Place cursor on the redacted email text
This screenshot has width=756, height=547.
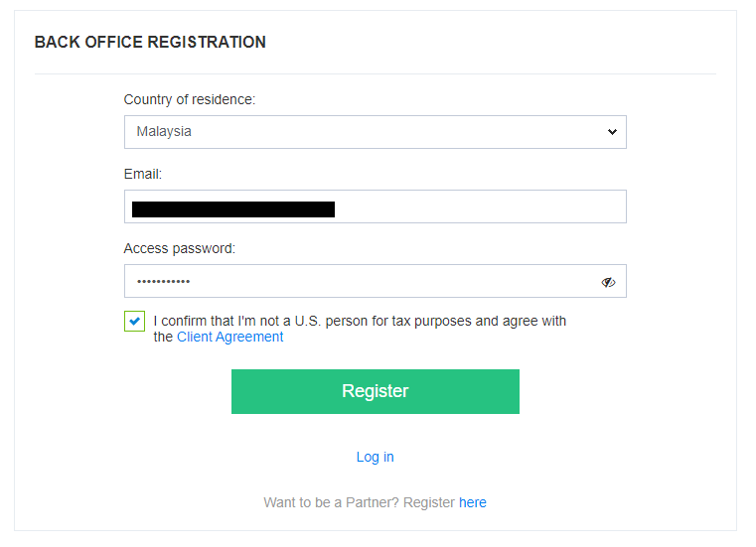(x=233, y=209)
